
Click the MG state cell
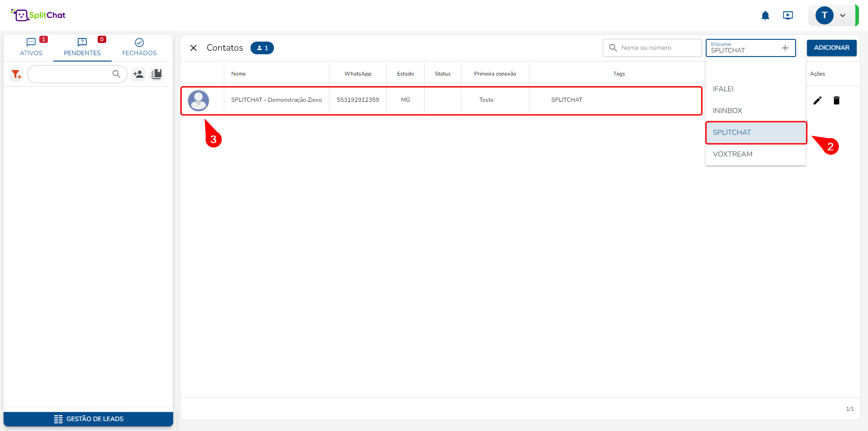(x=405, y=100)
